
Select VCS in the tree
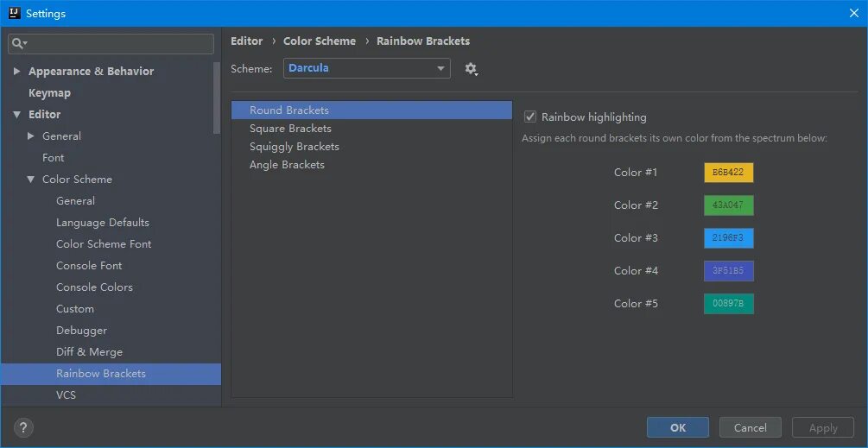point(66,394)
